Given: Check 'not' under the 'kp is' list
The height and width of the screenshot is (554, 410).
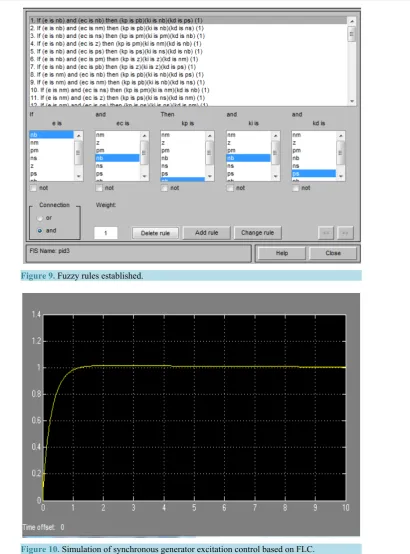Looking at the screenshot, I should (164, 188).
